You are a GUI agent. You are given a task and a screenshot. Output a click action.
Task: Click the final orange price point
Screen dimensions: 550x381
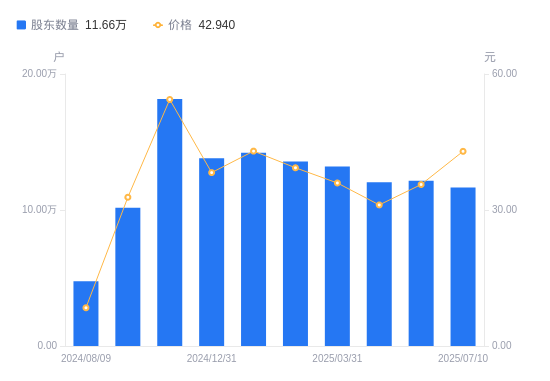[463, 152]
